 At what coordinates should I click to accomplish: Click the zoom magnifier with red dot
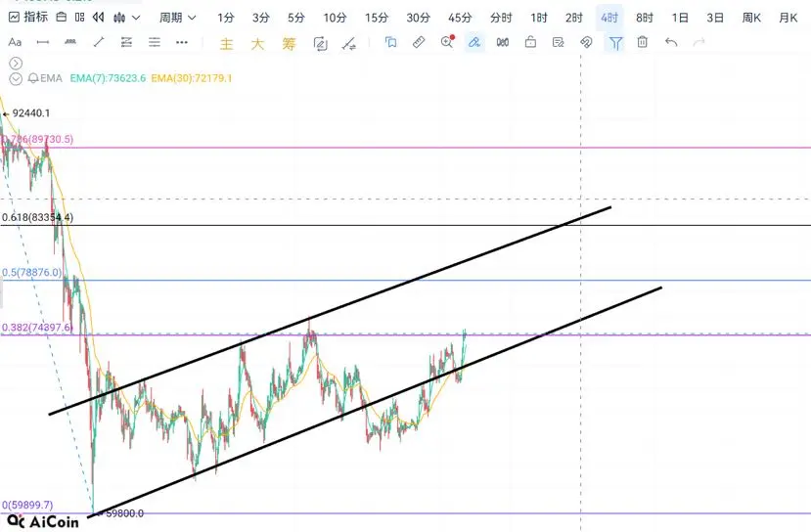click(x=447, y=41)
